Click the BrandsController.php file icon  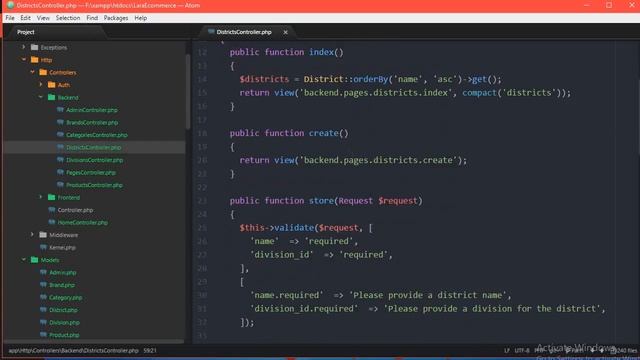(60, 122)
